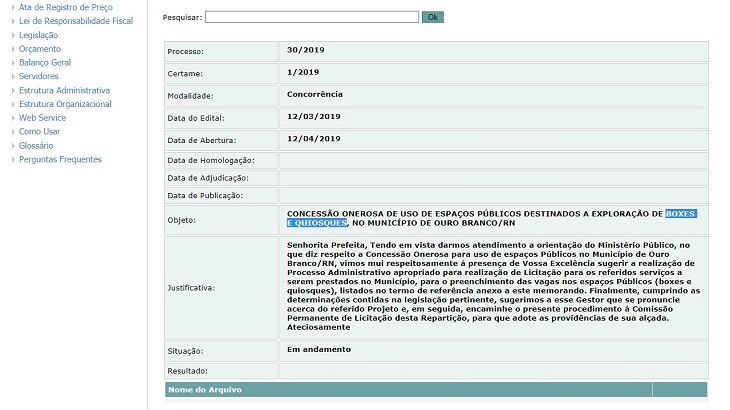Expand arrow beside Lei de Responsabilidade Fiscal

(13, 21)
